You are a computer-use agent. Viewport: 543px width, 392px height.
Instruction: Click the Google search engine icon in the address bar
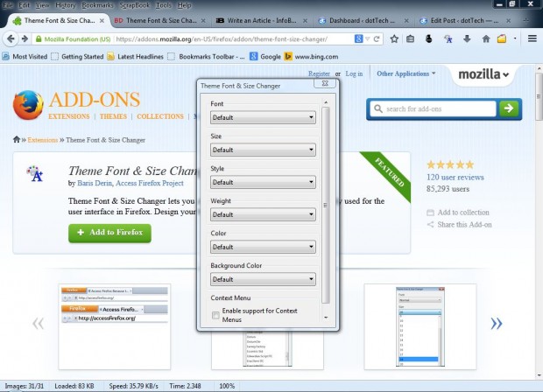pos(359,39)
